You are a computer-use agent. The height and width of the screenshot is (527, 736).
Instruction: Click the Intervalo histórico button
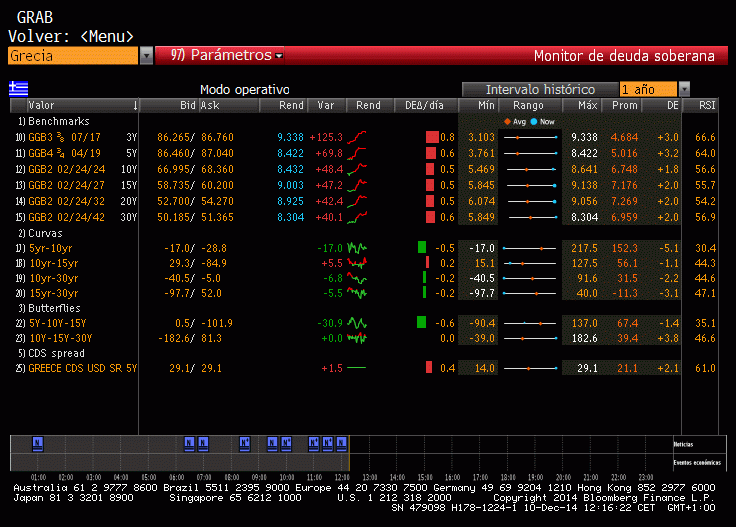coord(540,89)
